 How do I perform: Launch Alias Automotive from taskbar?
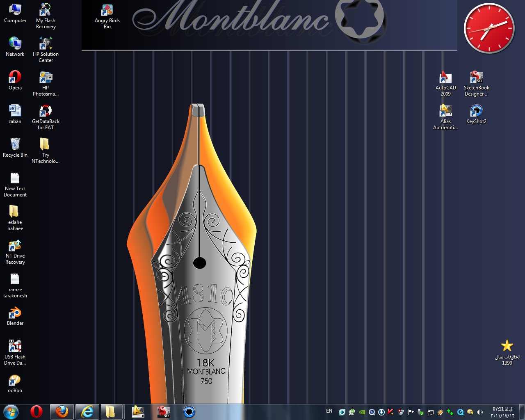[138, 411]
